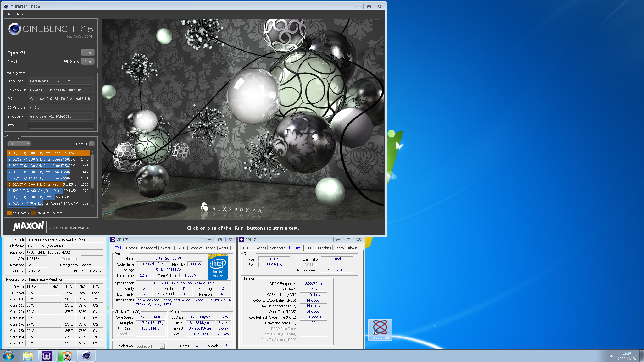Open About tab in Memory CPU-Z window
This screenshot has height=362, width=644.
tap(353, 248)
